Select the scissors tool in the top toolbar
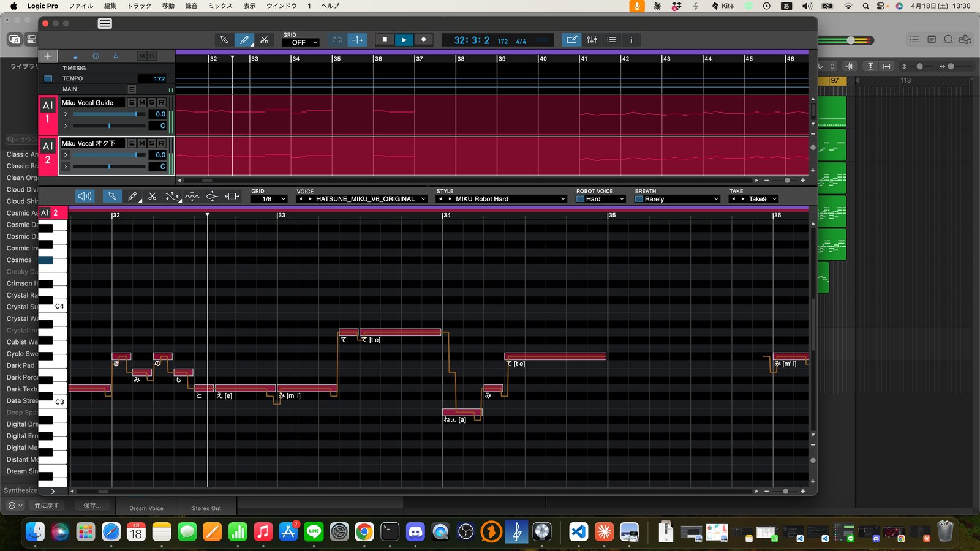The height and width of the screenshot is (551, 980). (x=265, y=40)
